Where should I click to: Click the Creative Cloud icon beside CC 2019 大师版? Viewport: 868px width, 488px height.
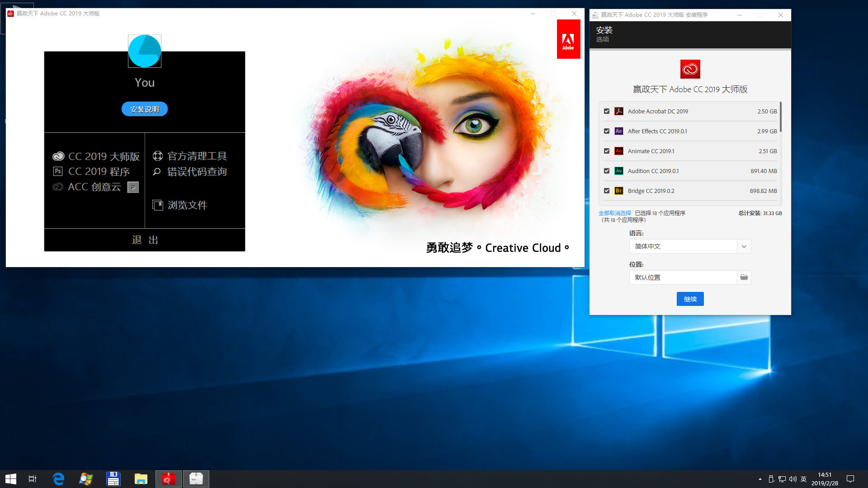[58, 156]
